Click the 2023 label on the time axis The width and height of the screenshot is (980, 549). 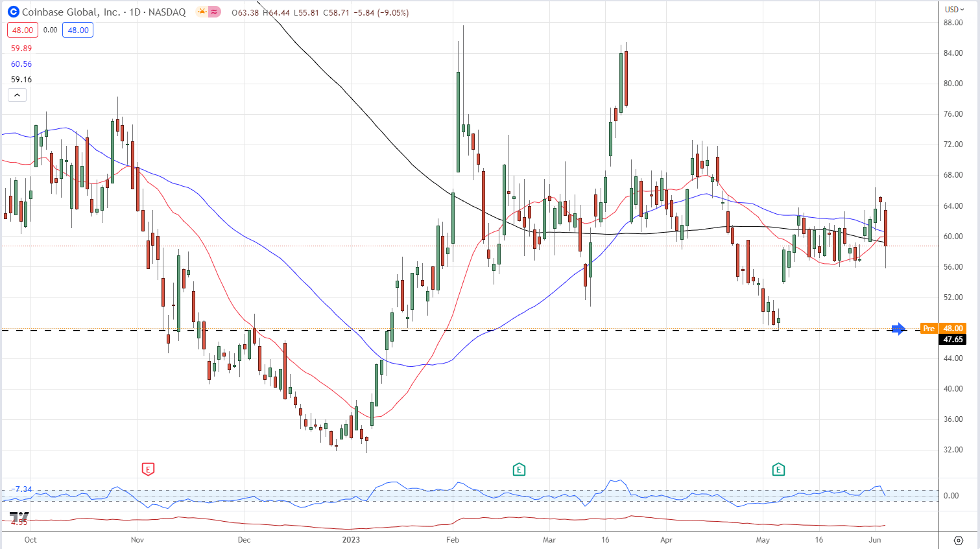(x=351, y=540)
